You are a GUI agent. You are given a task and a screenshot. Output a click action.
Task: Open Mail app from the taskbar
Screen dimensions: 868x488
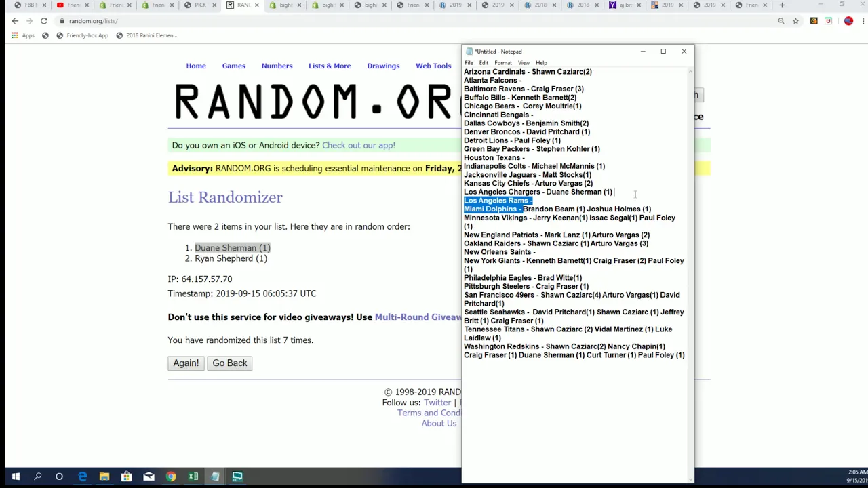click(x=149, y=476)
